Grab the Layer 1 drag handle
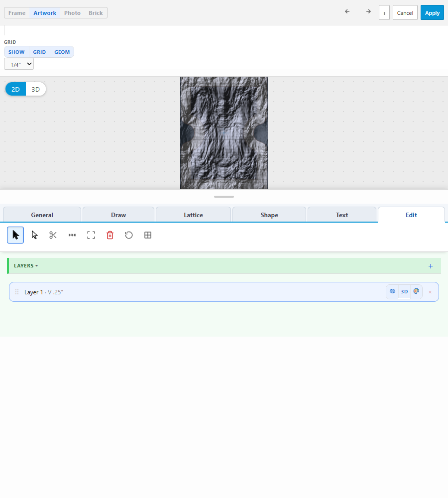The width and height of the screenshot is (448, 498). [17, 292]
